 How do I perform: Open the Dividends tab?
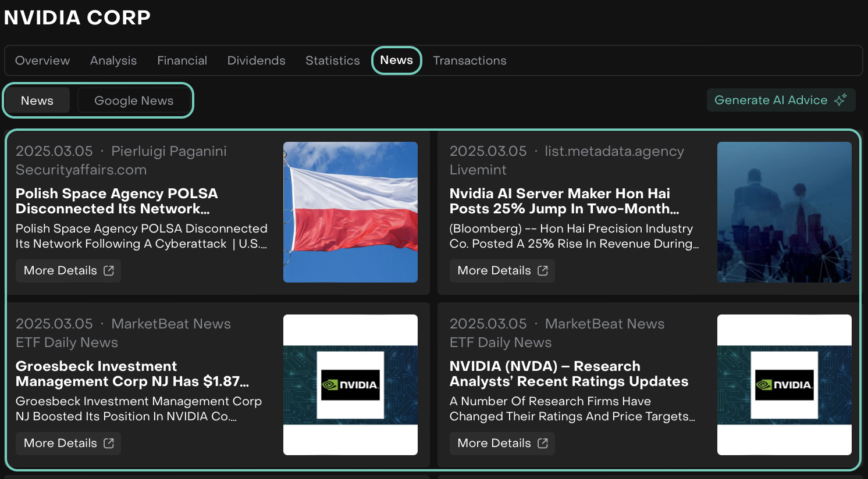pos(256,60)
